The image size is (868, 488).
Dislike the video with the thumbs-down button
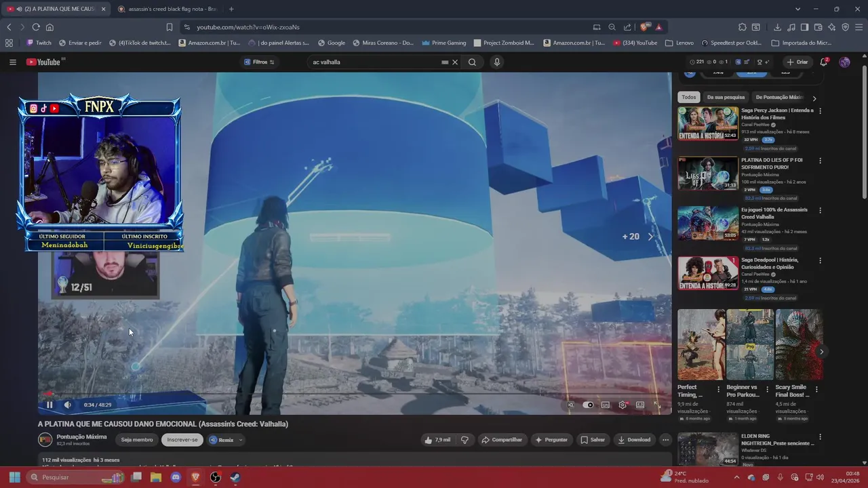[x=465, y=440]
